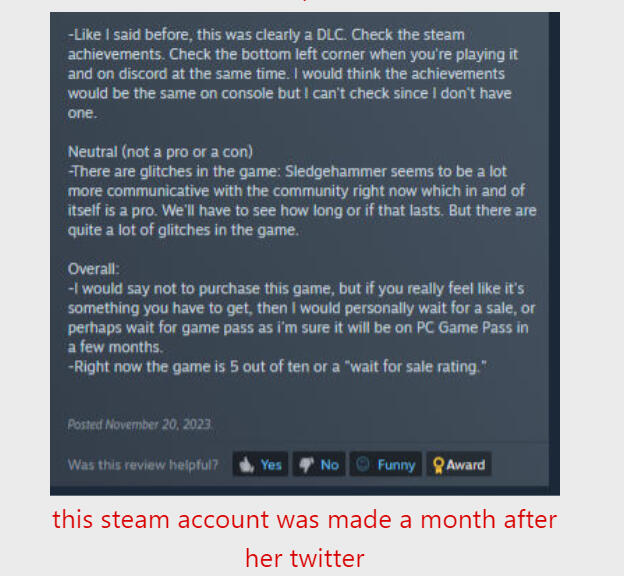Image resolution: width=624 pixels, height=576 pixels.
Task: Click the 'a few months.' line of text
Action: (x=115, y=347)
